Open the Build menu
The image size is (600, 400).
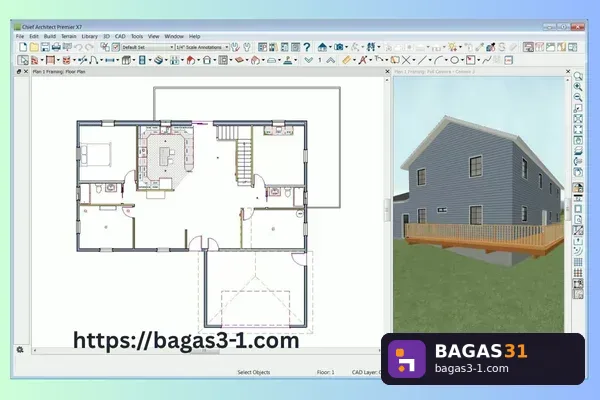[x=50, y=36]
